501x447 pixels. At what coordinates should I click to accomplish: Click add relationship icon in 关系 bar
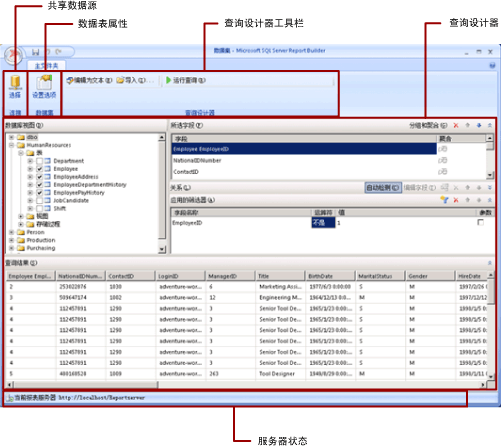[445, 188]
